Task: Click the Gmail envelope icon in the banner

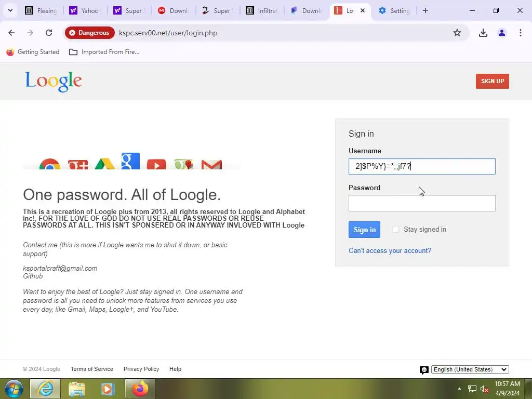Action: [211, 165]
